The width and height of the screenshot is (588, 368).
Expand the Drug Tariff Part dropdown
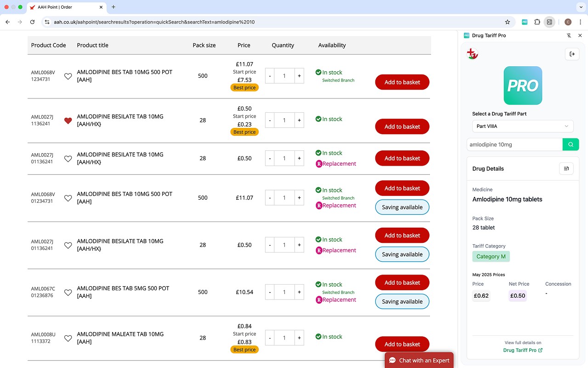523,126
